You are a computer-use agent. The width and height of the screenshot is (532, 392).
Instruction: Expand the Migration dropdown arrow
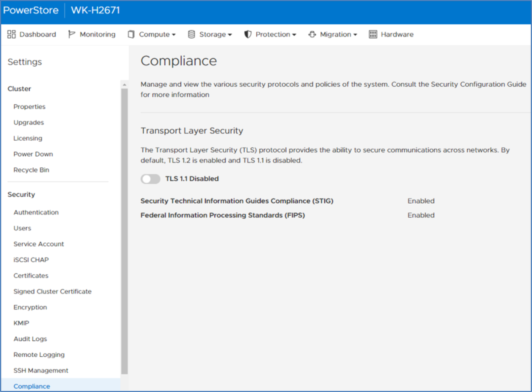coord(355,35)
